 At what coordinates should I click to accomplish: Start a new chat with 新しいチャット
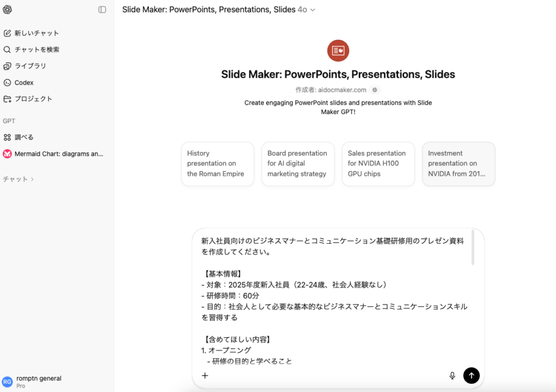(36, 33)
